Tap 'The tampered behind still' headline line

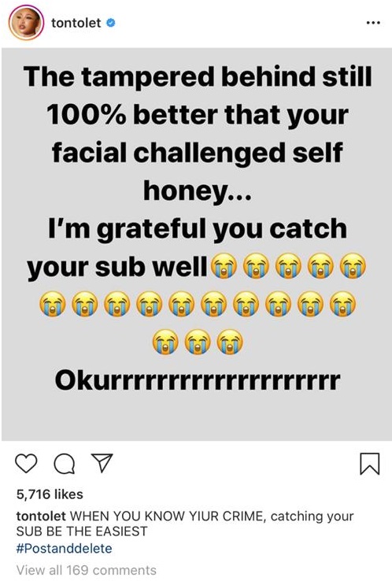198,76
